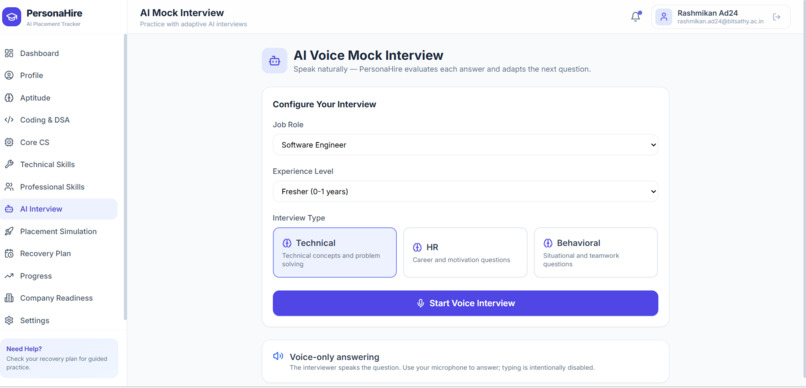Go to Dashboard in the sidebar
This screenshot has width=806, height=388.
[x=59, y=53]
